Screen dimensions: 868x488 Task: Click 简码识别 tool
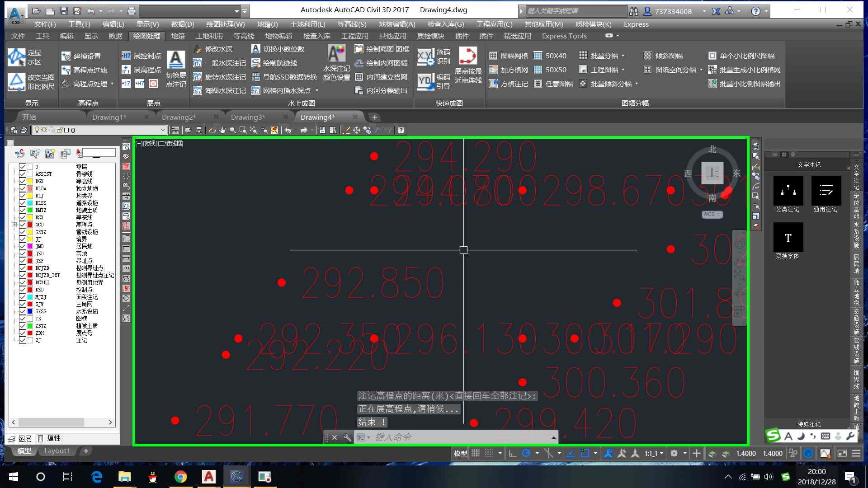[434, 56]
